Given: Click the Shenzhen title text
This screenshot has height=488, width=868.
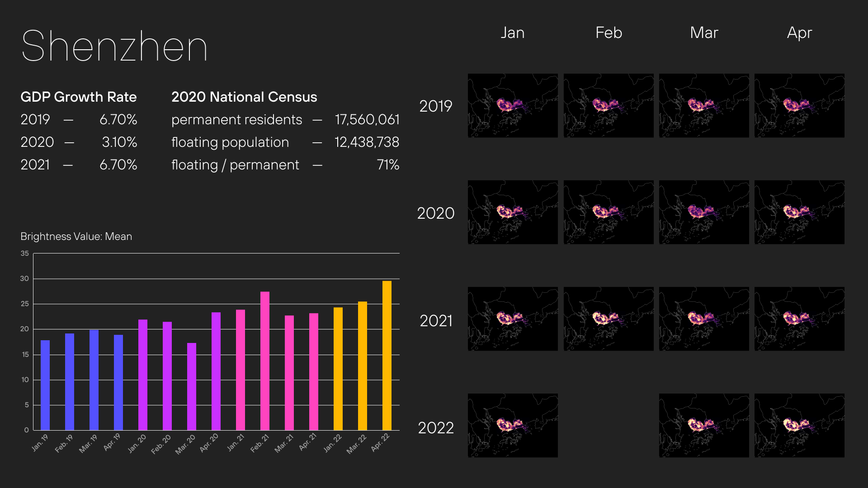Looking at the screenshot, I should (x=114, y=46).
